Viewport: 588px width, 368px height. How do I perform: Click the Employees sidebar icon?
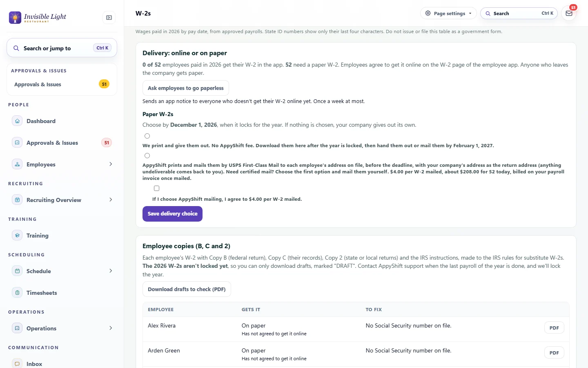pyautogui.click(x=17, y=164)
